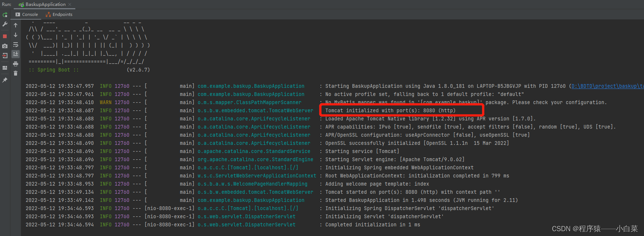This screenshot has height=236, width=644.
Task: Print the console output
Action: coord(16,64)
